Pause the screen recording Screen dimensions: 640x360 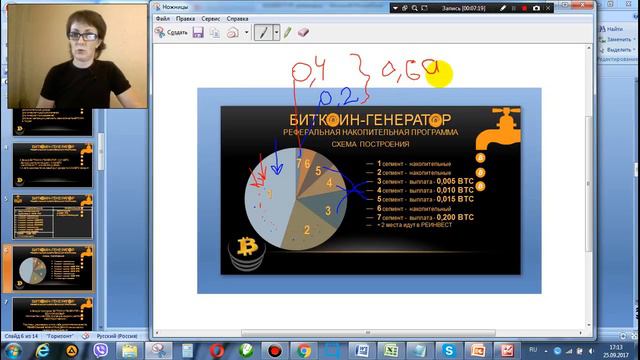[514, 8]
